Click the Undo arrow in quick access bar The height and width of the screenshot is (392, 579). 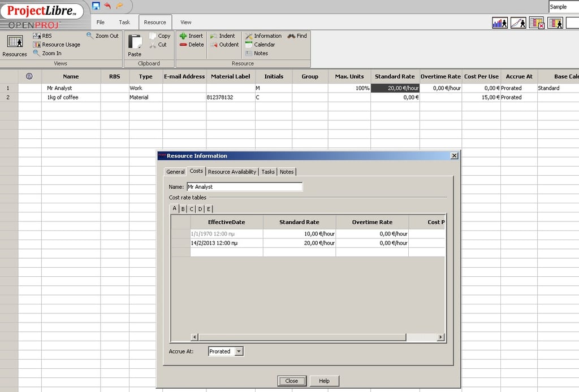pyautogui.click(x=106, y=6)
